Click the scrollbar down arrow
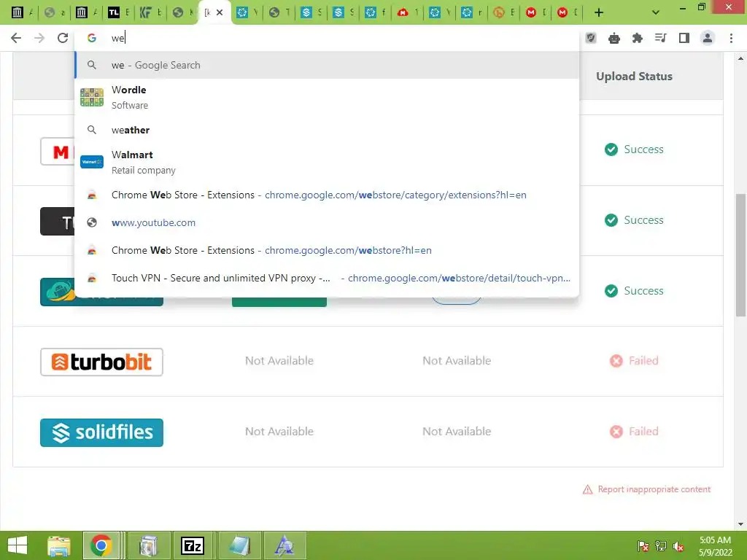The height and width of the screenshot is (560, 747). [x=740, y=524]
